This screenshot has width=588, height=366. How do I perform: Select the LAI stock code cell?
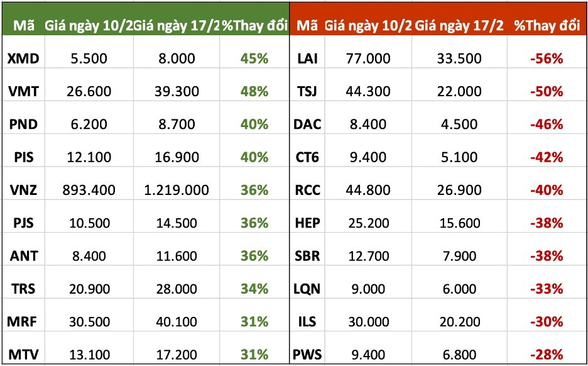(307, 58)
